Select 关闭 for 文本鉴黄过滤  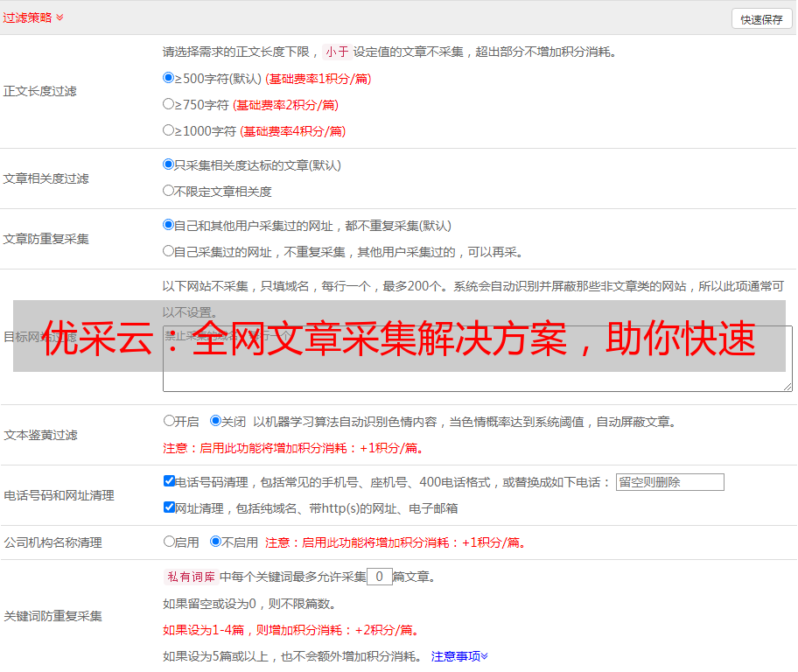[215, 421]
